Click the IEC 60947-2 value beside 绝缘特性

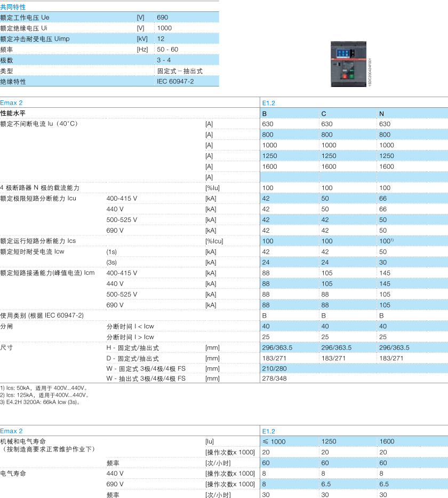[175, 81]
